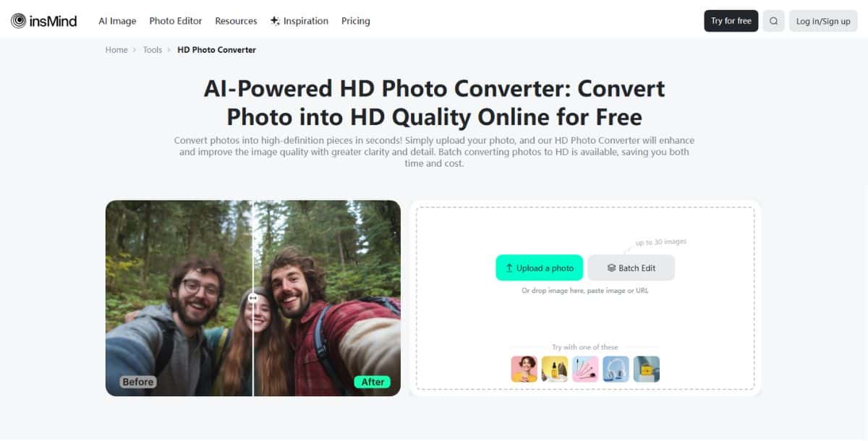Select the woman portrait sample image
The height and width of the screenshot is (441, 868).
pyautogui.click(x=524, y=369)
